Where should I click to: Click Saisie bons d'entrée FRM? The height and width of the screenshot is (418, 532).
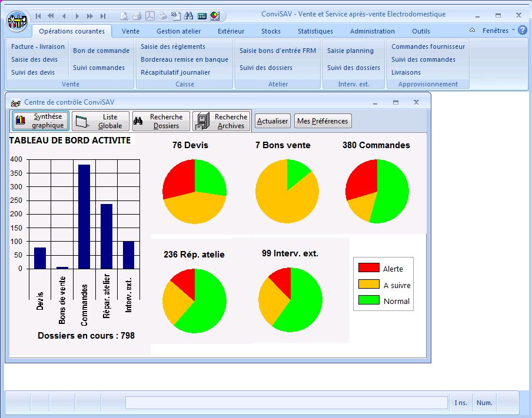click(278, 51)
